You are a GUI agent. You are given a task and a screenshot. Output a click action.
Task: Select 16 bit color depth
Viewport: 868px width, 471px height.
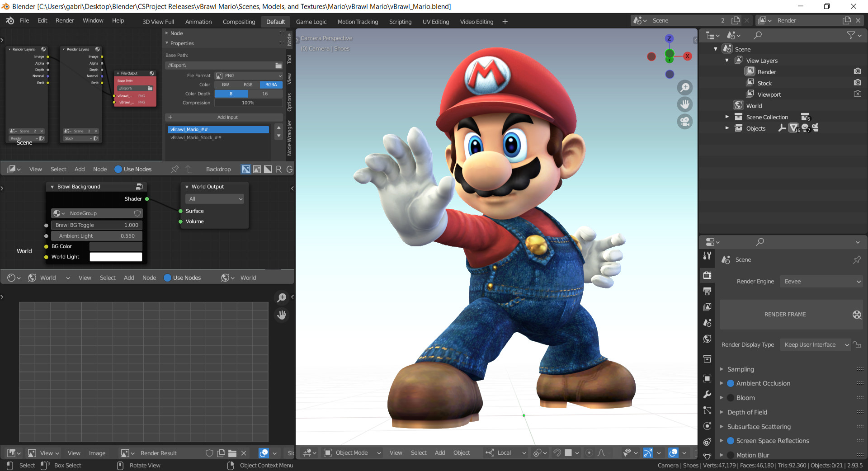pyautogui.click(x=265, y=94)
